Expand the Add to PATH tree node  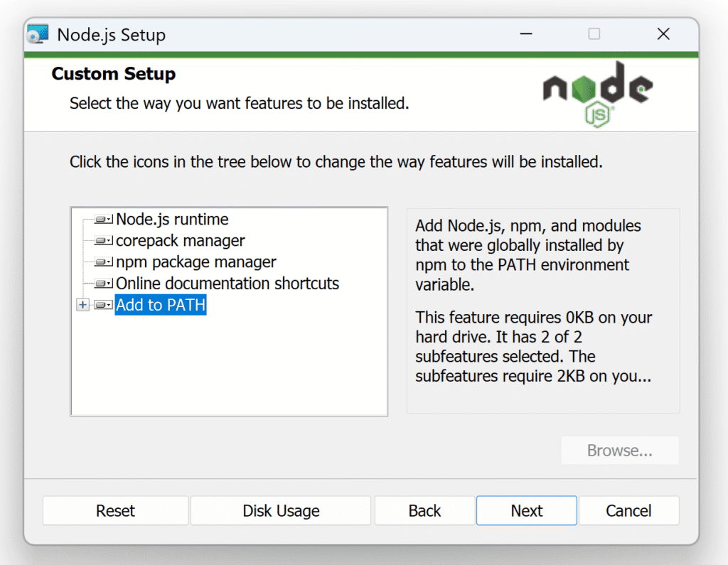pyautogui.click(x=82, y=305)
